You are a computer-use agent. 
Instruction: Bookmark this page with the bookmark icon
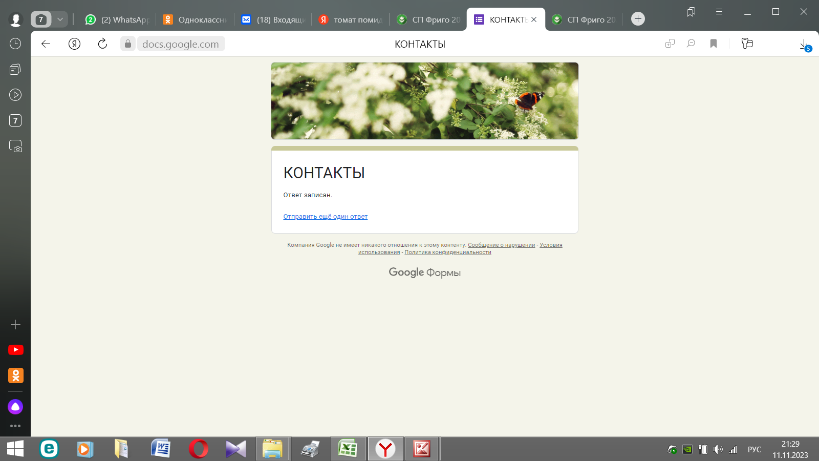(x=714, y=44)
